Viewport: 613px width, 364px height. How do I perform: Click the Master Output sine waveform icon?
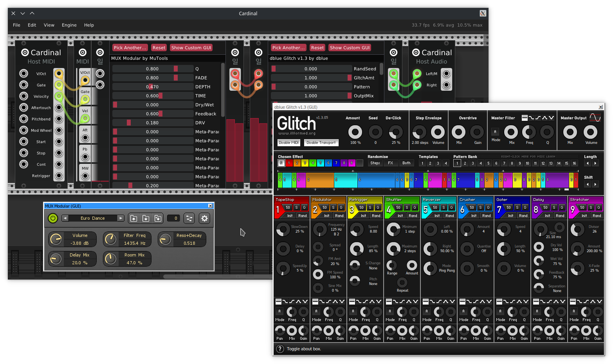pyautogui.click(x=595, y=118)
